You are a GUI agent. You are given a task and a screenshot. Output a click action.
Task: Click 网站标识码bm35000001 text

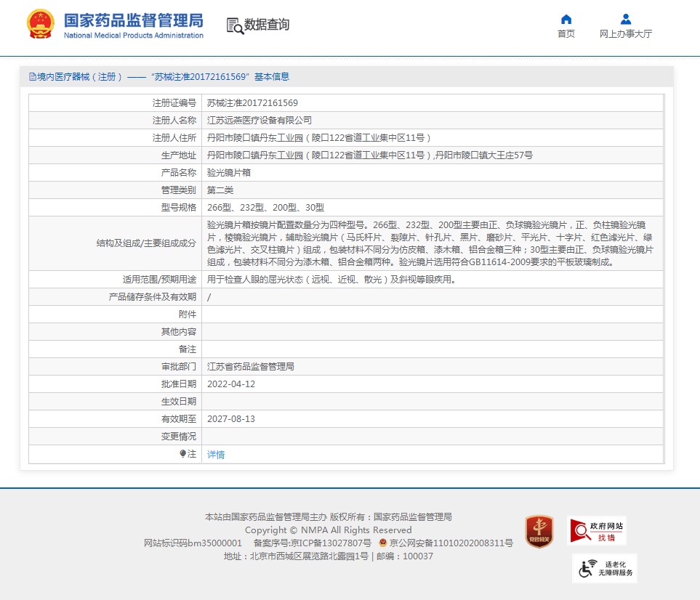(193, 543)
